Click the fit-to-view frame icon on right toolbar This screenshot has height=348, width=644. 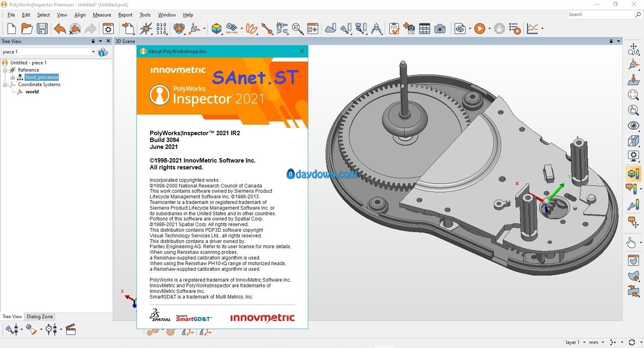coord(633,95)
